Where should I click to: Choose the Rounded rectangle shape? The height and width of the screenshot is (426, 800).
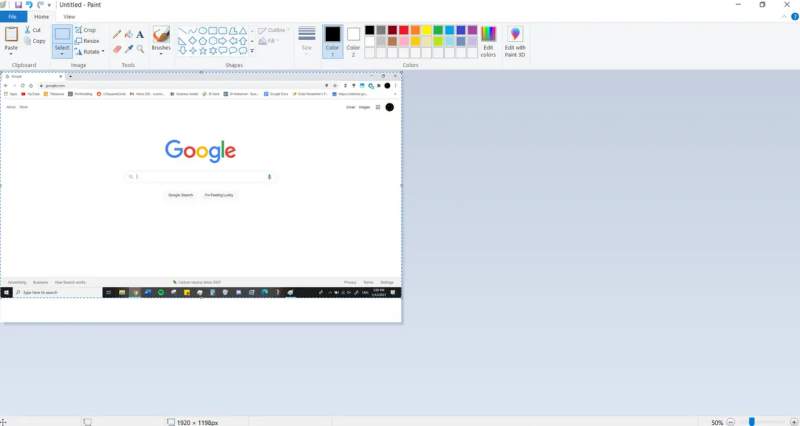pos(222,31)
